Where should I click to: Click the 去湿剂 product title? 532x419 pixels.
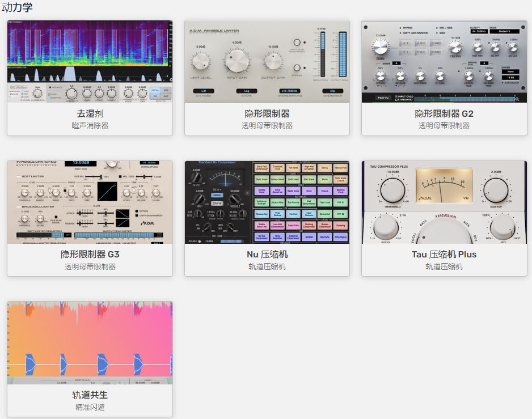tap(90, 113)
